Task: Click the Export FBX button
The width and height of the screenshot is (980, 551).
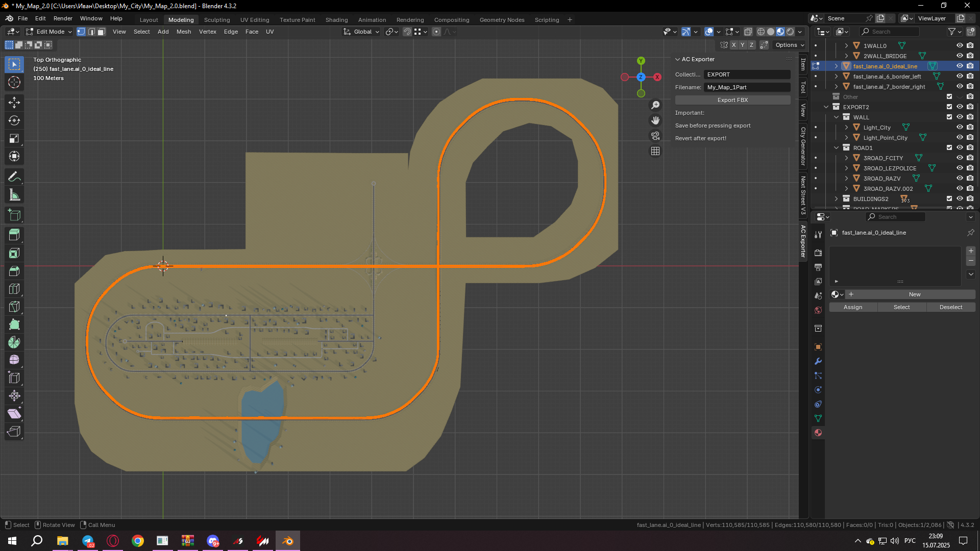Action: (732, 100)
